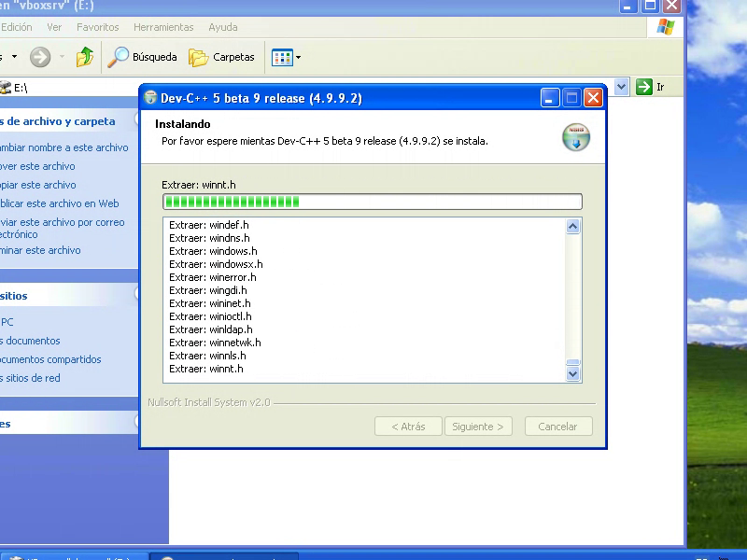Open Búsqueda search in Explorer toolbar
The width and height of the screenshot is (747, 560).
(142, 57)
